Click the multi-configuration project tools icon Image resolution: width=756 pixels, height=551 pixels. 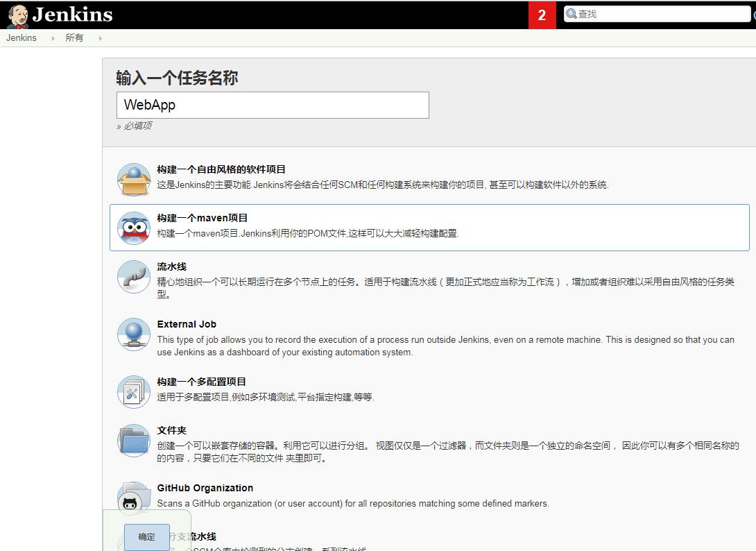click(x=133, y=392)
